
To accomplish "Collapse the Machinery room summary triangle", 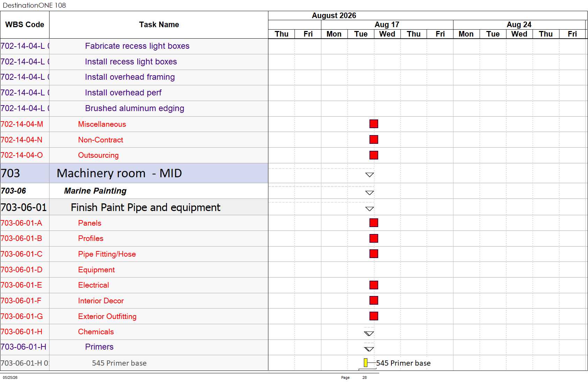I will coord(370,175).
